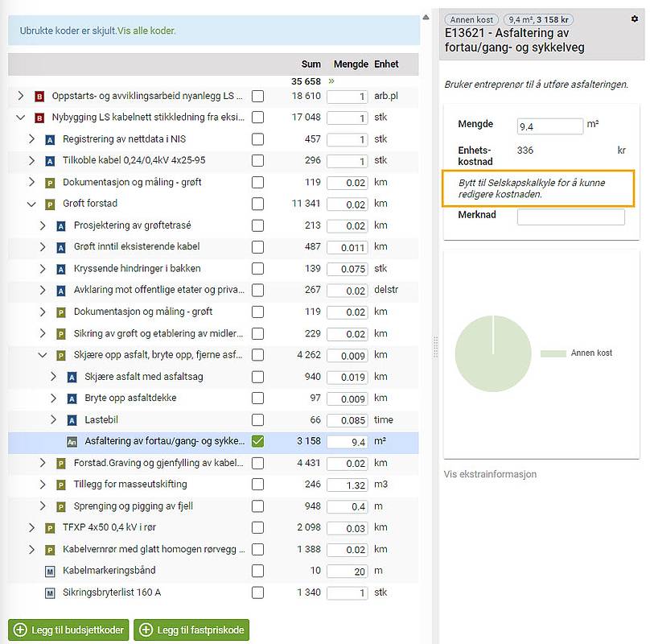The image size is (650, 644).
Task: Tick checkbox for Kabelmarkeringsbånd row
Action: pyautogui.click(x=257, y=571)
